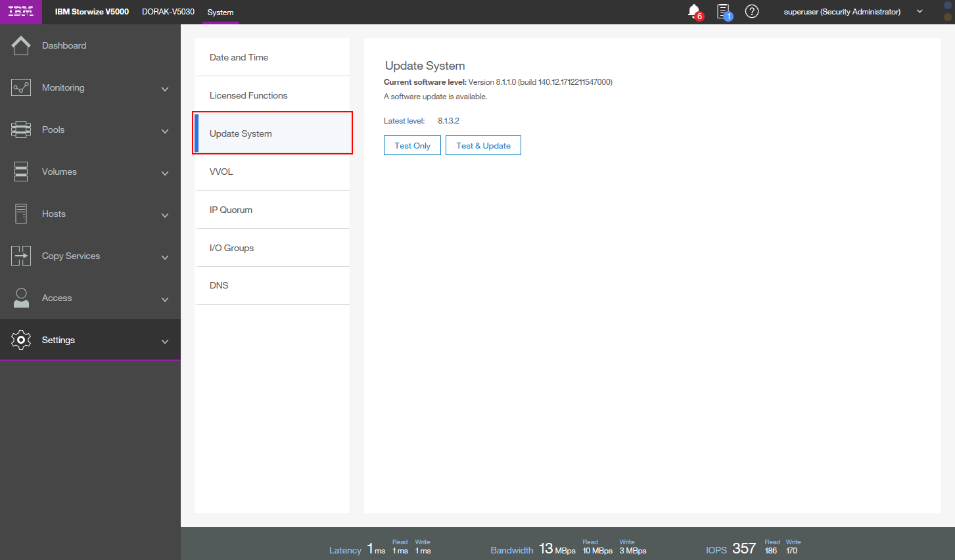Screen dimensions: 955x560
Task: Open the Access menu item
Action: click(90, 298)
